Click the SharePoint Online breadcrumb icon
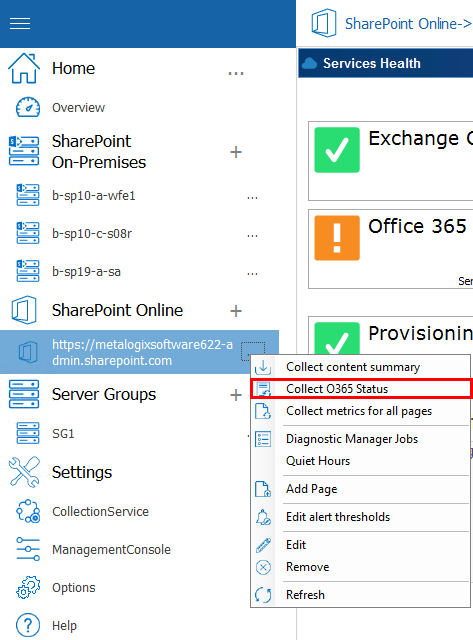 click(x=324, y=23)
